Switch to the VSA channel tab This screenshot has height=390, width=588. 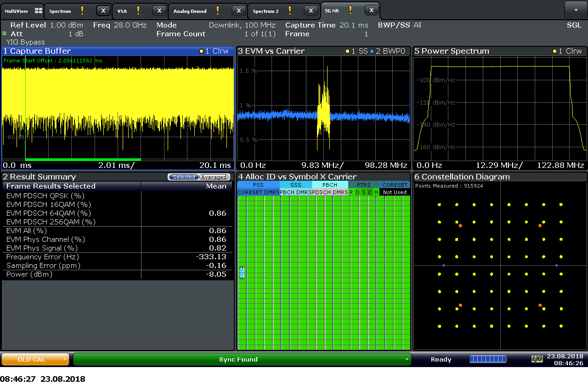point(122,11)
